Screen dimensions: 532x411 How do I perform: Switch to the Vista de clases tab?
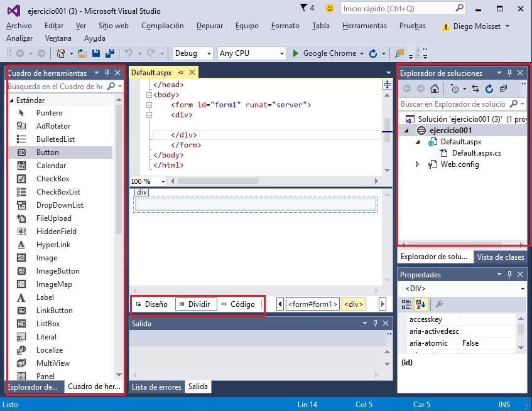(x=501, y=257)
